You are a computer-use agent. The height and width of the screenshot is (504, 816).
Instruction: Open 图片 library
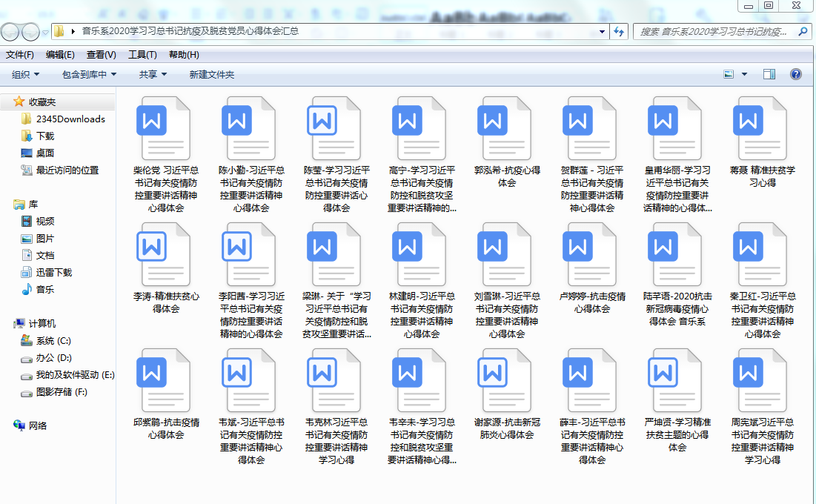44,239
